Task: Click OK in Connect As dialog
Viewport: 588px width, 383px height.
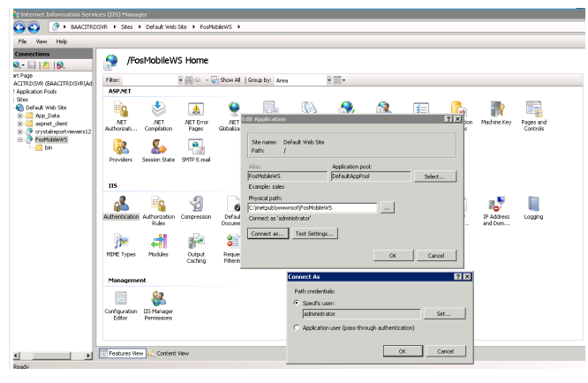Action: 403,351
